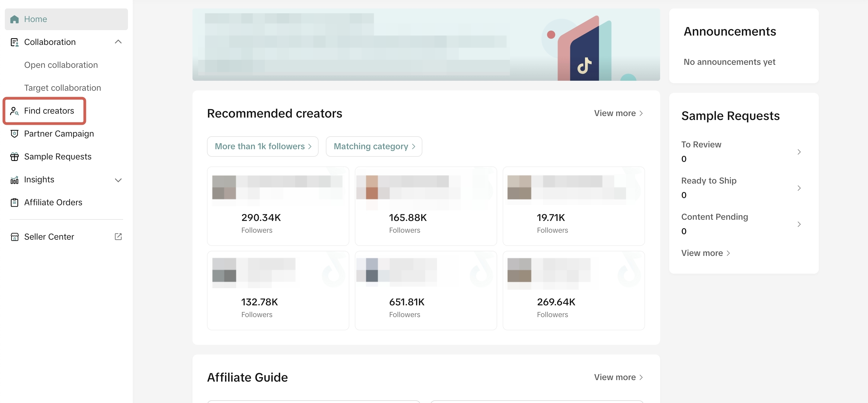Expand the Insights submenu chevron
This screenshot has height=403, width=868.
point(118,180)
